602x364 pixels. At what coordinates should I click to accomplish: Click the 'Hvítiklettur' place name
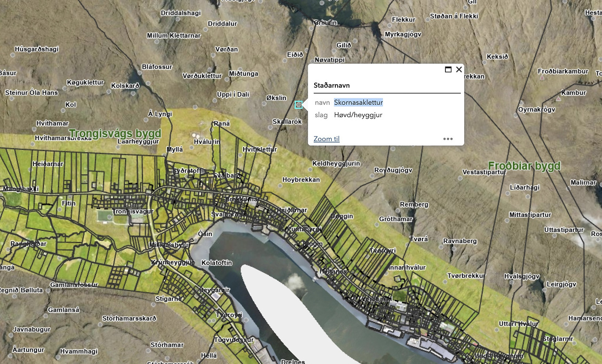pos(260,150)
